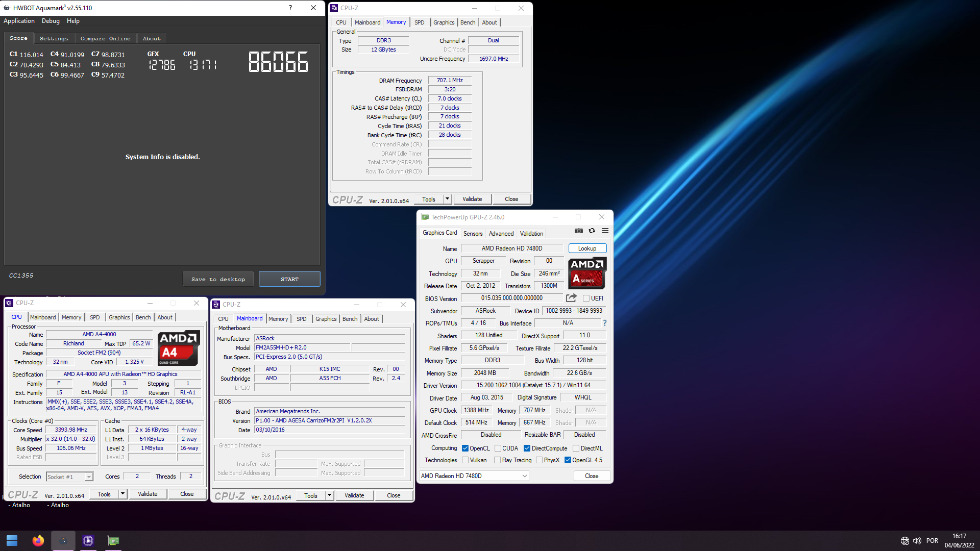This screenshot has height=551, width=980.
Task: Click HWBOT Aquamark help question mark
Action: [290, 8]
